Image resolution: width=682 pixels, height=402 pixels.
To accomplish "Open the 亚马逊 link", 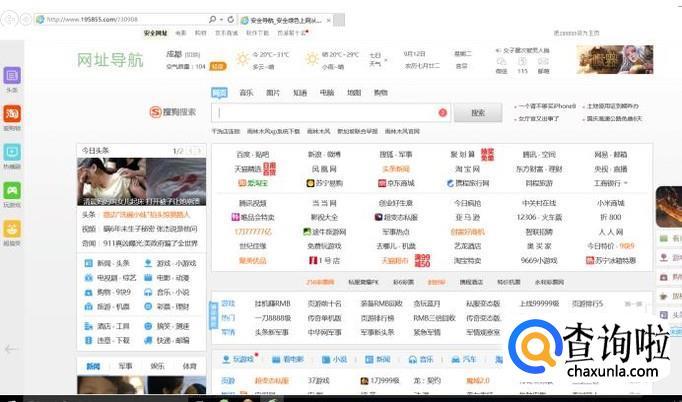I will tap(468, 217).
